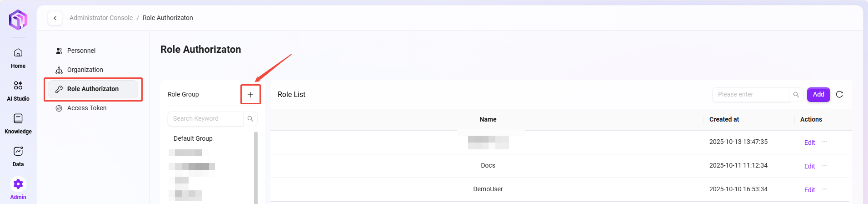The image size is (868, 204).
Task: Open the Data section
Action: tap(18, 156)
